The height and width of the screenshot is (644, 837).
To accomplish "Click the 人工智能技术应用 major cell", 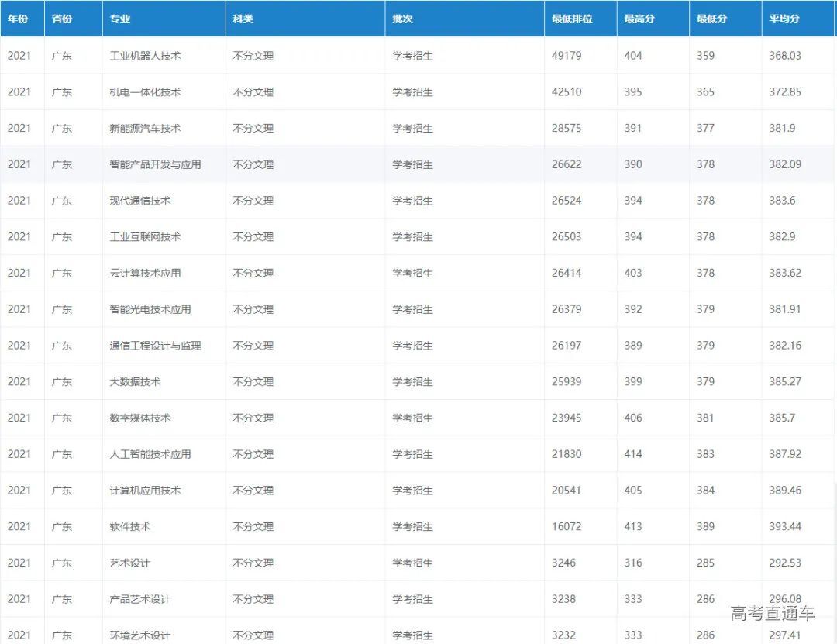I will (x=150, y=454).
